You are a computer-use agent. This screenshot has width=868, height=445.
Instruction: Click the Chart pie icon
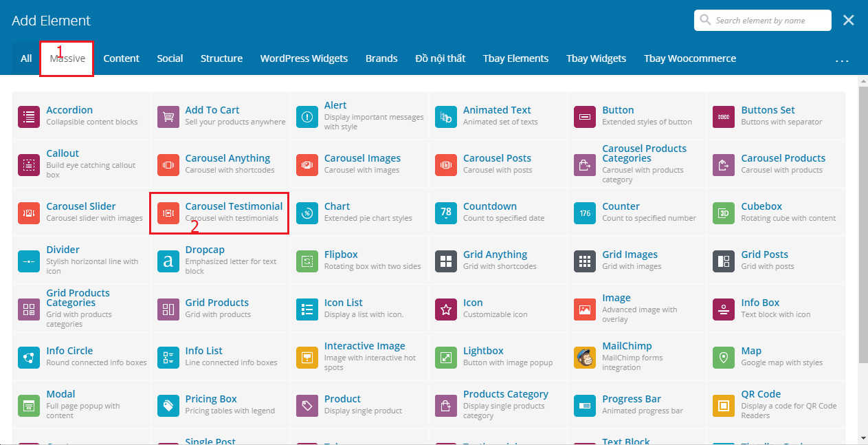click(x=307, y=213)
